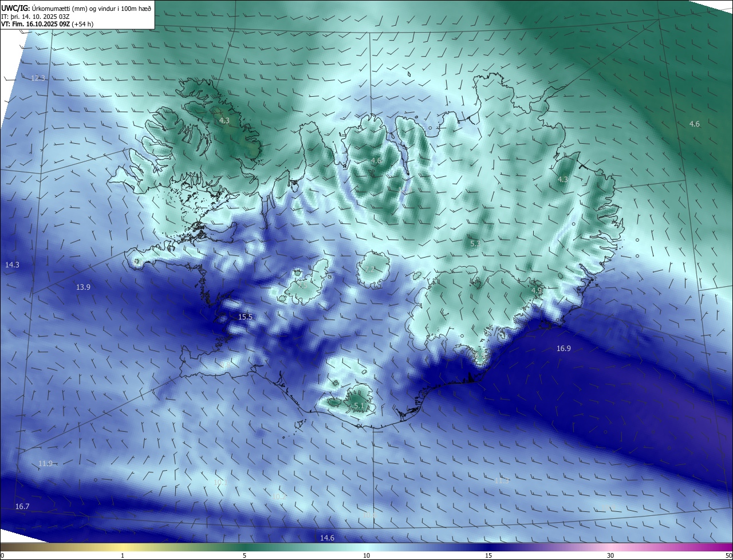This screenshot has width=733, height=560.
Task: Click the 13.9 value on the map
Action: (83, 287)
